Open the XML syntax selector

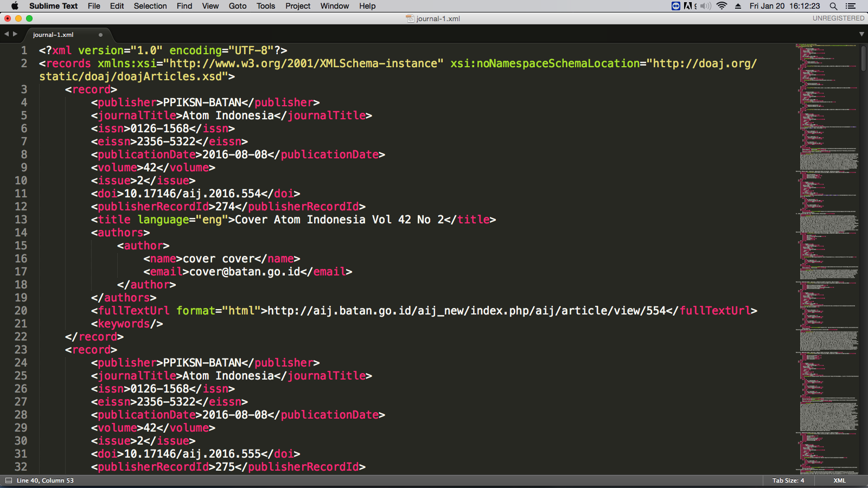839,480
